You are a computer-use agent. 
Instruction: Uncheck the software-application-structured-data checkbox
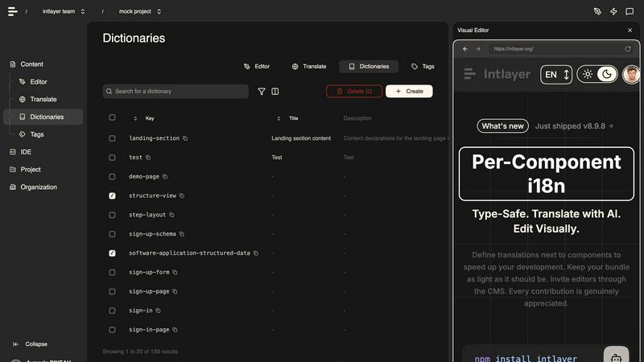pyautogui.click(x=112, y=253)
